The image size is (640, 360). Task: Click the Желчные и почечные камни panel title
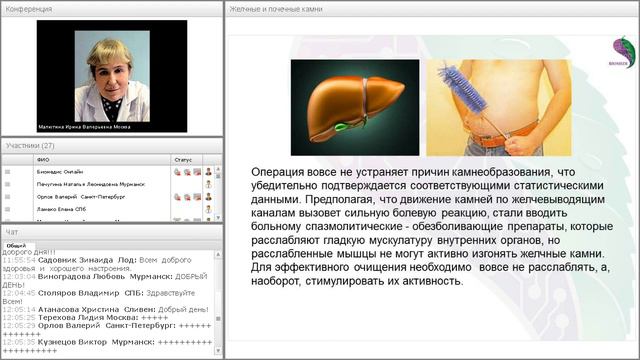[x=276, y=9]
